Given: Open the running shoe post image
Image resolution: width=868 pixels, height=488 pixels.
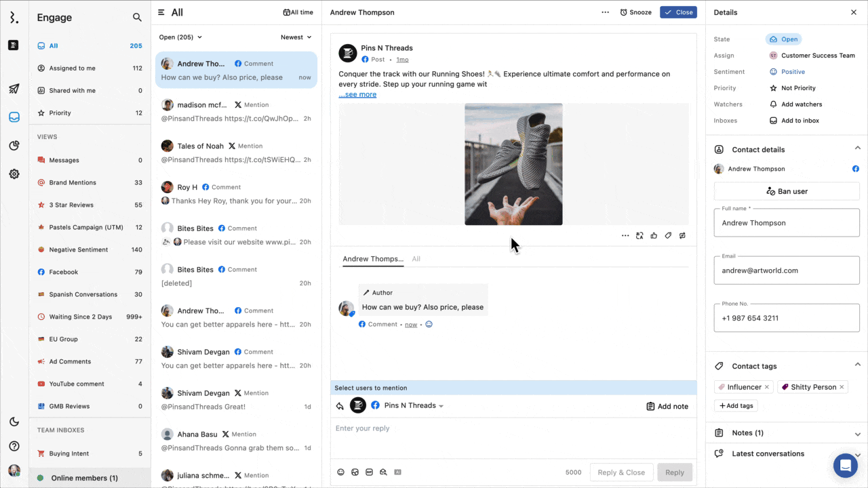Looking at the screenshot, I should [513, 164].
